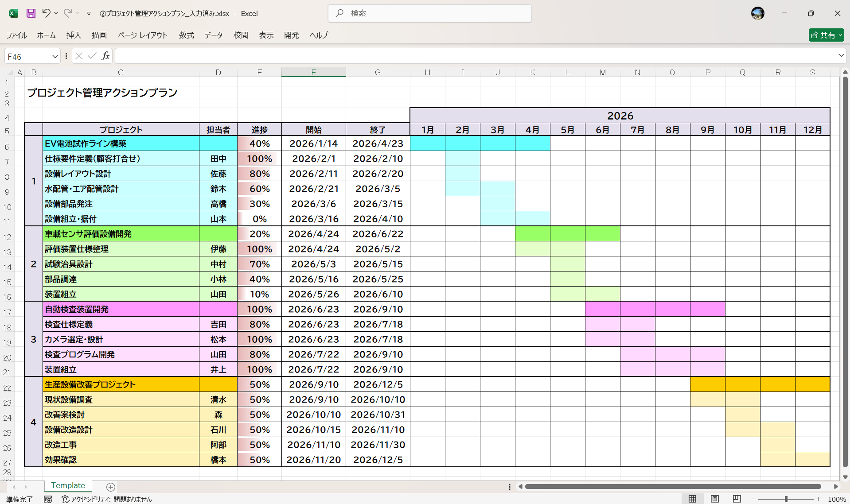Add a new sheet with the plus button

110,487
